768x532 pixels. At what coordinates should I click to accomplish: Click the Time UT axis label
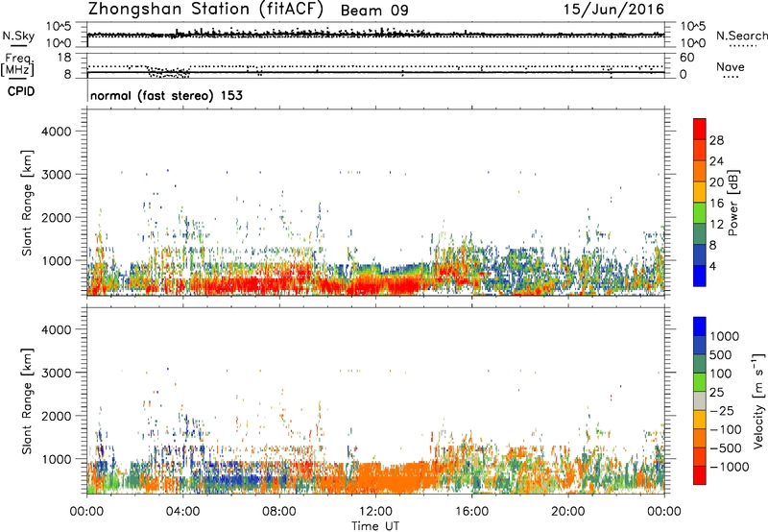point(375,526)
